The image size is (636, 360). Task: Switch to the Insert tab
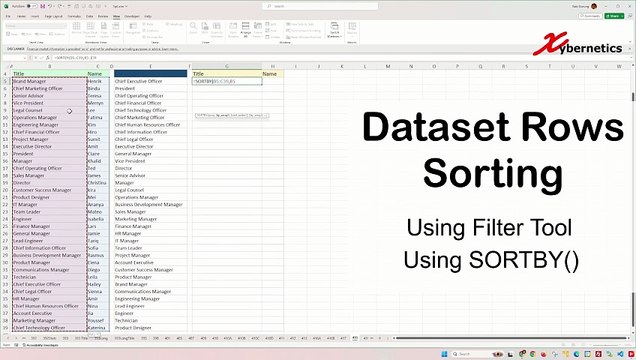(x=35, y=16)
